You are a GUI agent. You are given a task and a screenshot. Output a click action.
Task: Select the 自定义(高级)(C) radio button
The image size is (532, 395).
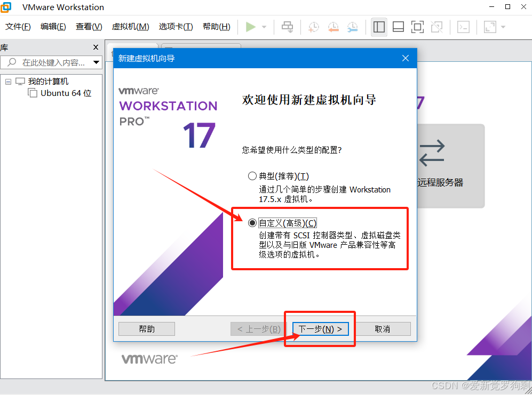point(252,223)
